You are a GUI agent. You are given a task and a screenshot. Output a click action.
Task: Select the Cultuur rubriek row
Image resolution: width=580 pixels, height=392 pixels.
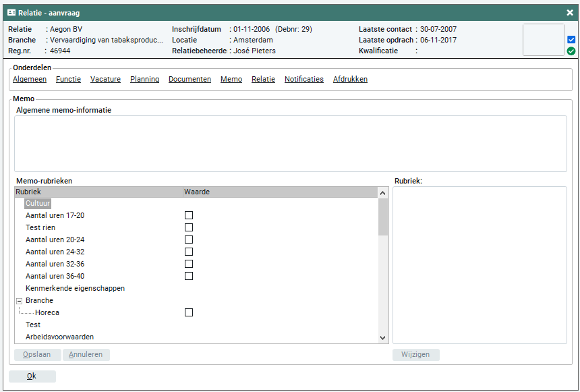coord(38,203)
